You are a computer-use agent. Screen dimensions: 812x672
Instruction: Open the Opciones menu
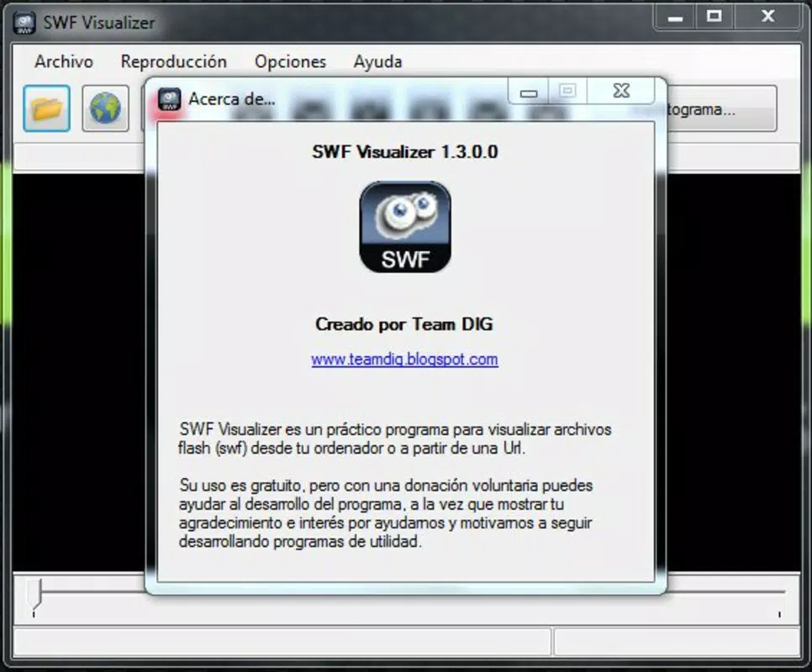point(290,61)
